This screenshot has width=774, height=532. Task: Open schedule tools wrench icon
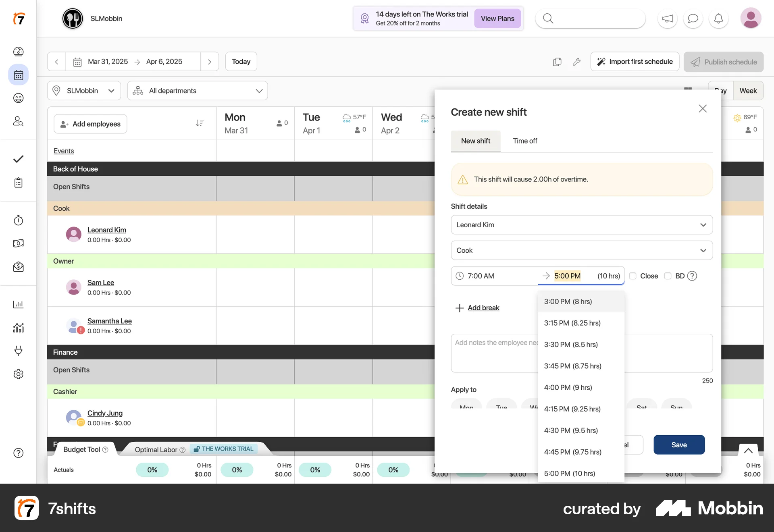click(x=576, y=62)
